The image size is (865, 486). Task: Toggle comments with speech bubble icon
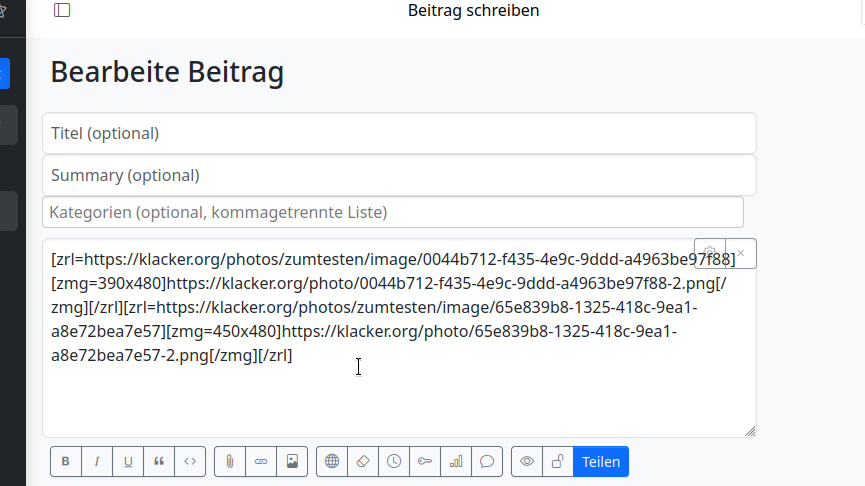click(487, 462)
